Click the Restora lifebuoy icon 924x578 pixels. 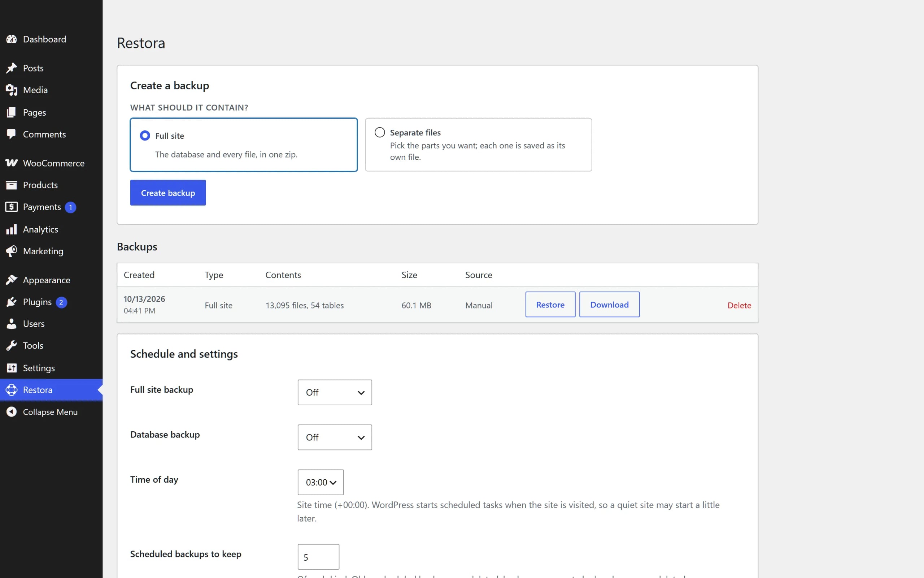tap(12, 390)
